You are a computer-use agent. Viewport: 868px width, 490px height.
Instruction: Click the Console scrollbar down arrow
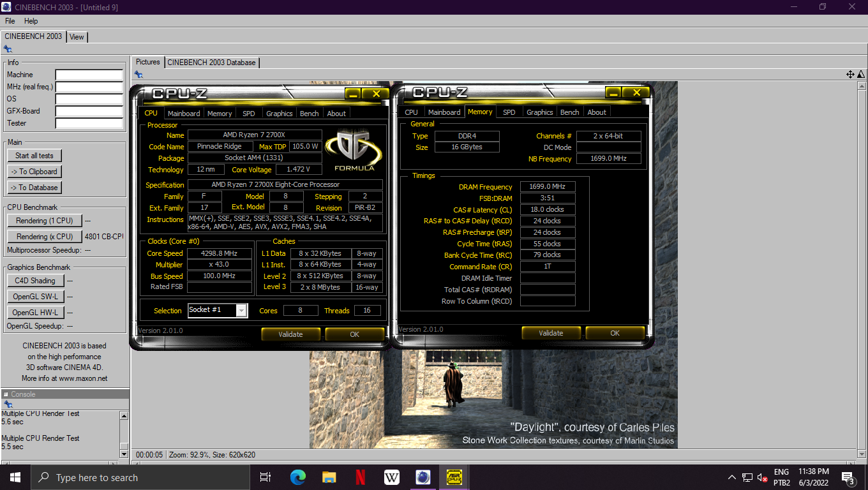coord(124,454)
